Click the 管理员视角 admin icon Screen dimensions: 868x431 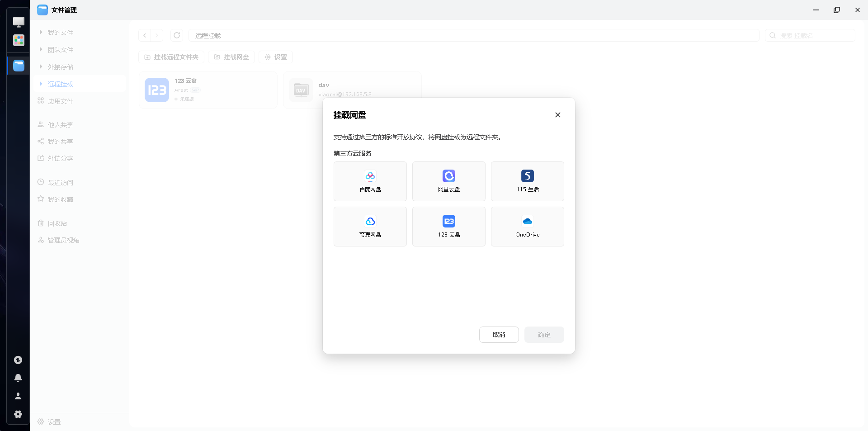pos(41,240)
